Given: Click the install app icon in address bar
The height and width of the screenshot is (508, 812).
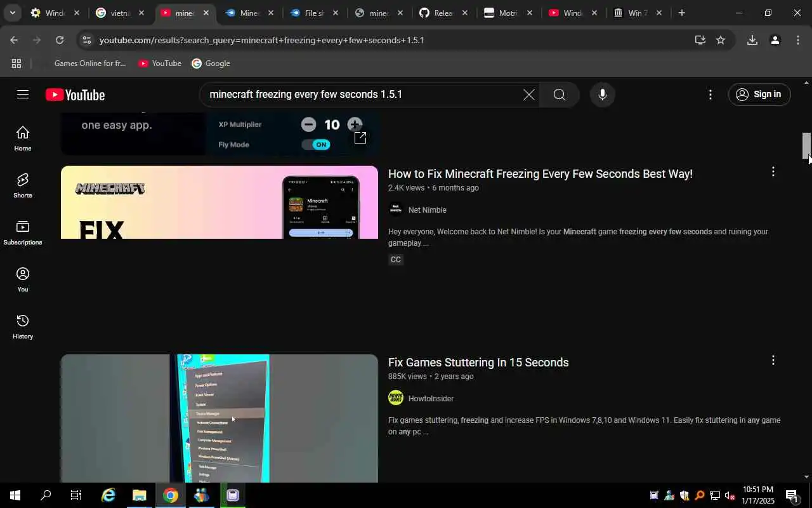Looking at the screenshot, I should coord(700,40).
